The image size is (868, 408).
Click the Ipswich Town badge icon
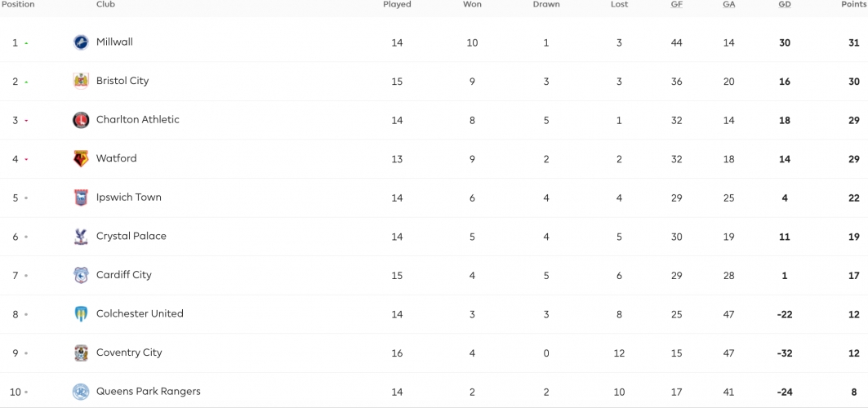[81, 197]
